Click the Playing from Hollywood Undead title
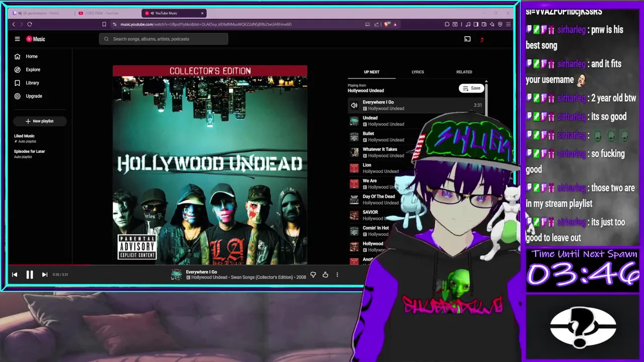The image size is (644, 362). coord(366,90)
